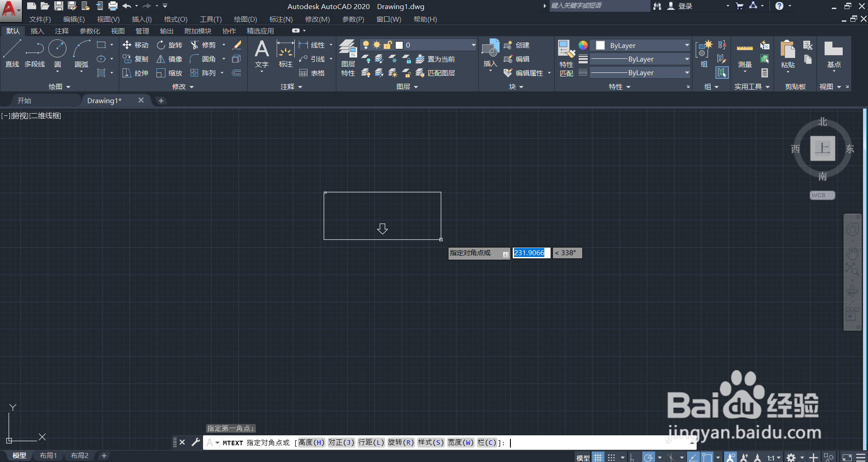Select the Stretch (拉伸) tool
This screenshot has width=868, height=462.
(136, 73)
